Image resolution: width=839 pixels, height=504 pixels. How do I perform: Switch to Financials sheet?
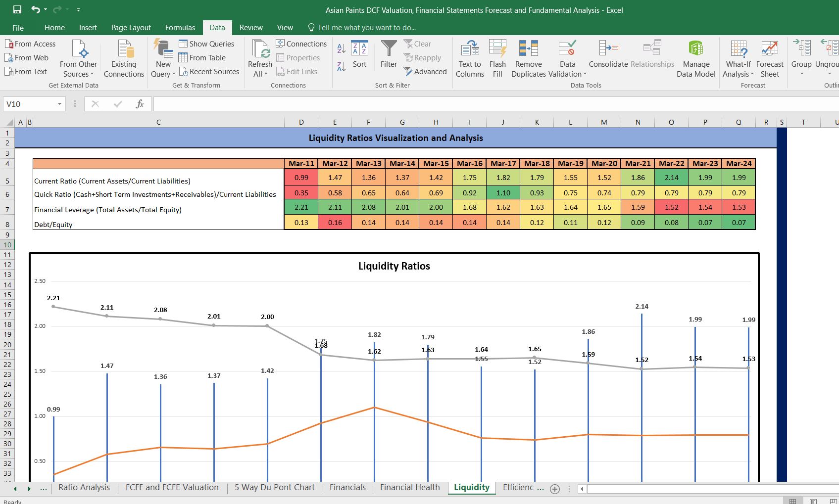click(347, 487)
